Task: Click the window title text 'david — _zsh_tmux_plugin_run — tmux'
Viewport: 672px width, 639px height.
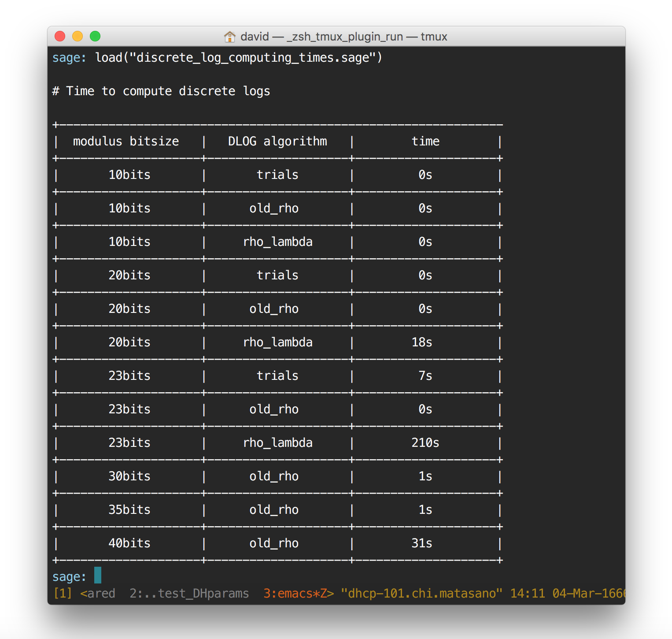Action: (343, 37)
